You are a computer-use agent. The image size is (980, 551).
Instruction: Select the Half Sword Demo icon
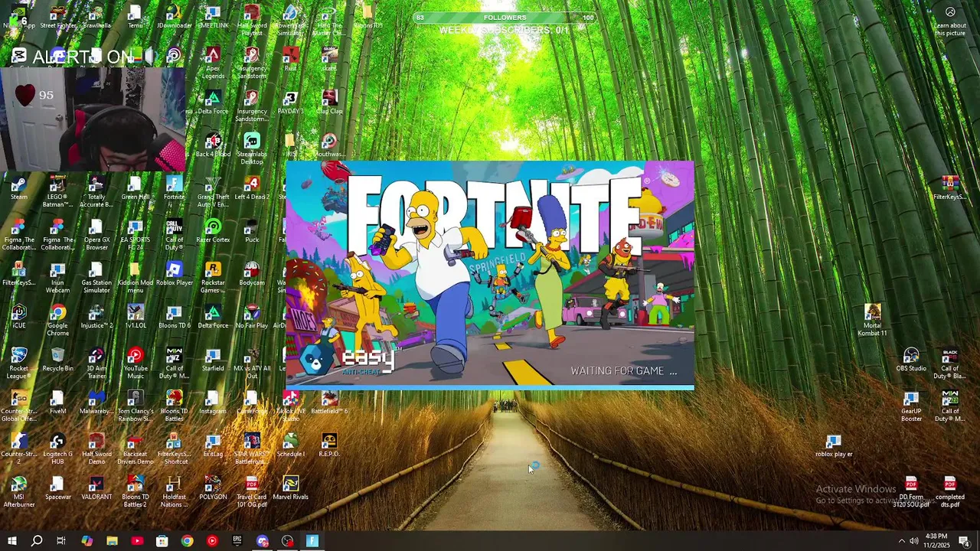click(x=96, y=449)
